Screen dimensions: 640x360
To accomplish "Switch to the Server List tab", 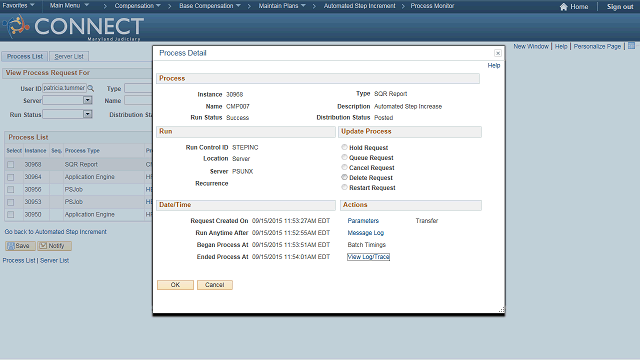I will [69, 56].
